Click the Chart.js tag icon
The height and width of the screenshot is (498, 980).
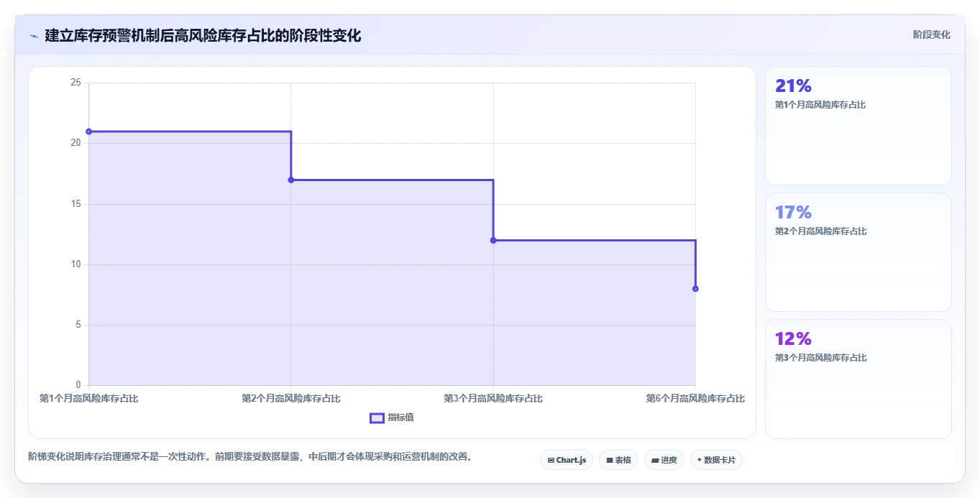551,460
